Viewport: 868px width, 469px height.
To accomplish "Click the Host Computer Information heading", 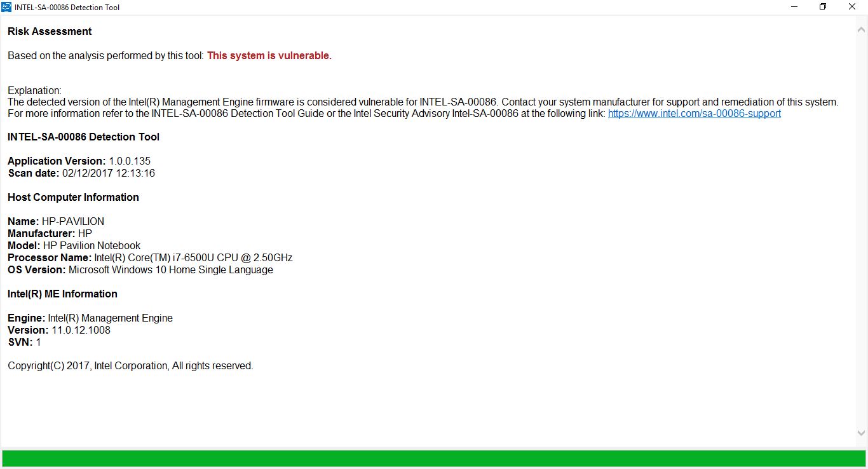I will pyautogui.click(x=73, y=198).
